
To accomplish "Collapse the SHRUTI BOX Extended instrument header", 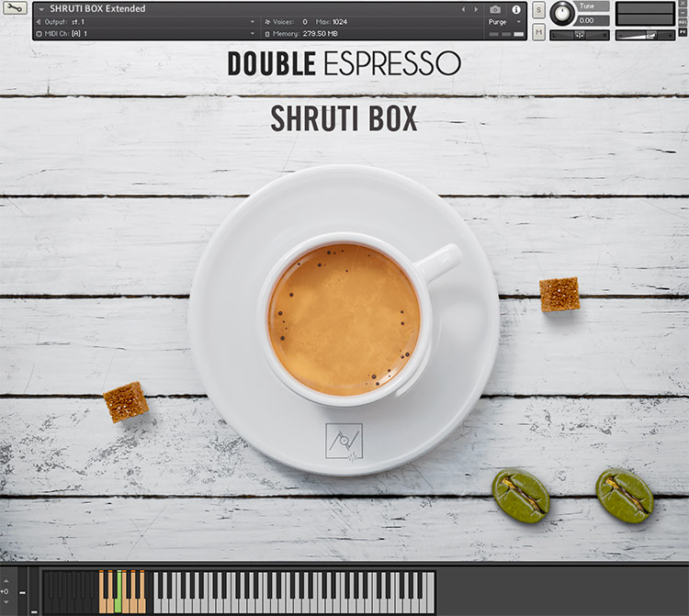I will click(41, 9).
